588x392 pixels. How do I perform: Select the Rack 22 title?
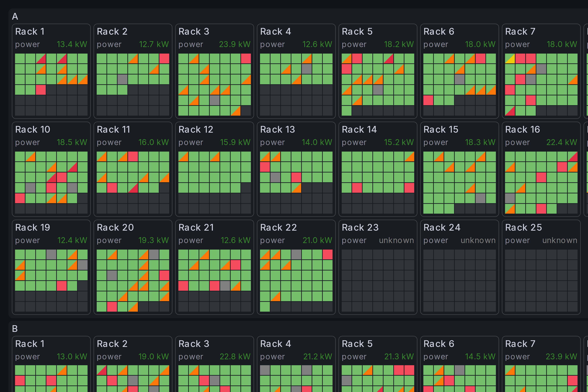278,228
